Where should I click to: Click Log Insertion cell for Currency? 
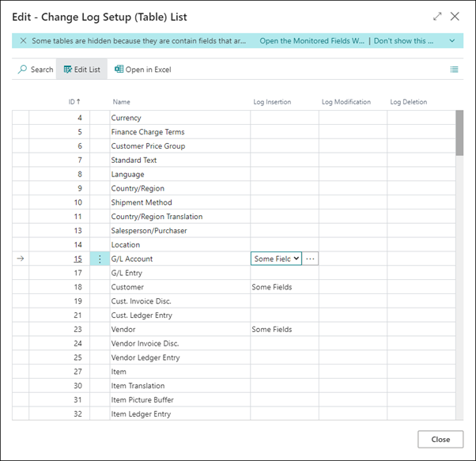[x=285, y=118]
